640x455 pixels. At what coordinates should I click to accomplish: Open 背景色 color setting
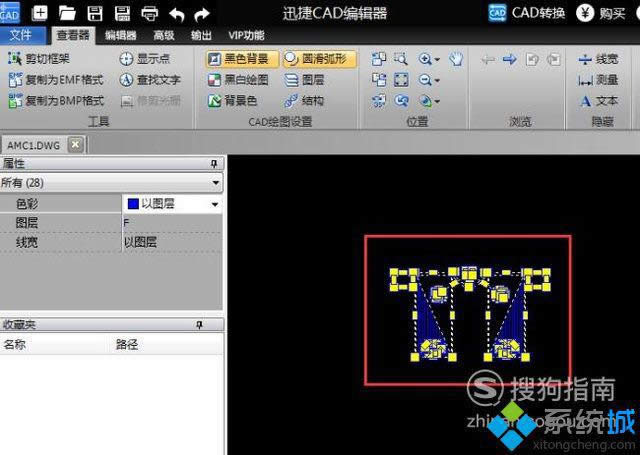click(x=233, y=100)
